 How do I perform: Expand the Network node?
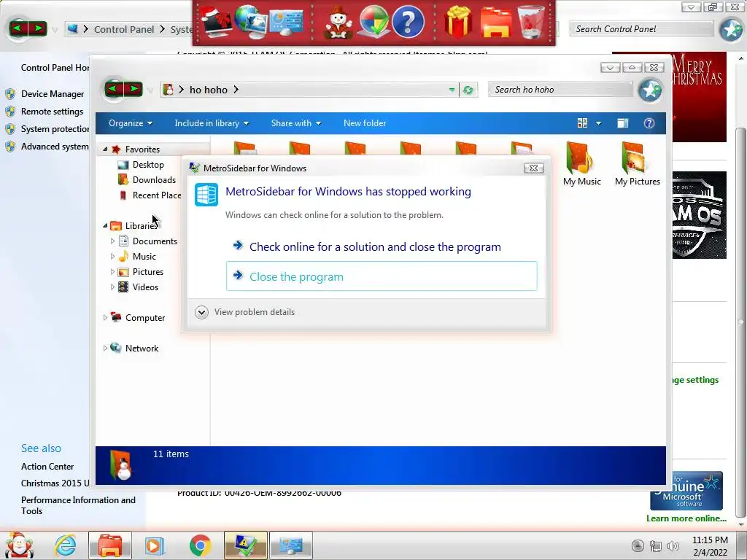coord(105,348)
